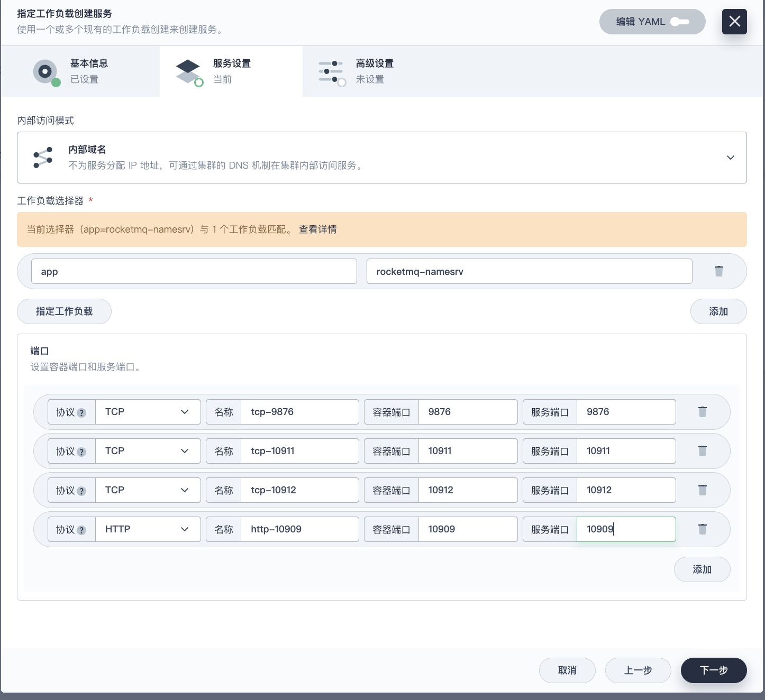
Task: Edit container port 10909 field
Action: (x=468, y=529)
